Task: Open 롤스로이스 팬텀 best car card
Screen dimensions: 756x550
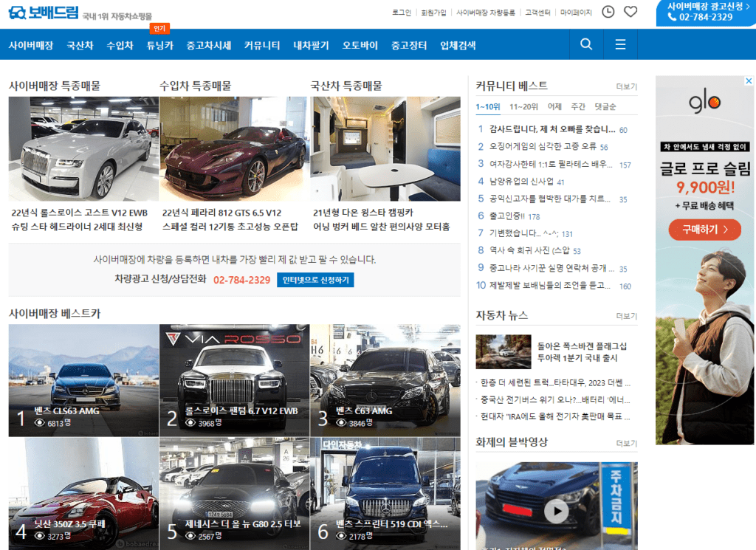Action: 234,380
